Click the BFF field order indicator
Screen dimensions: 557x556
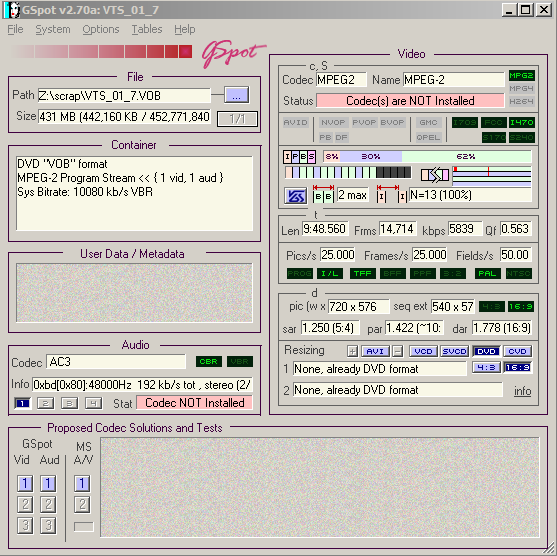(393, 274)
